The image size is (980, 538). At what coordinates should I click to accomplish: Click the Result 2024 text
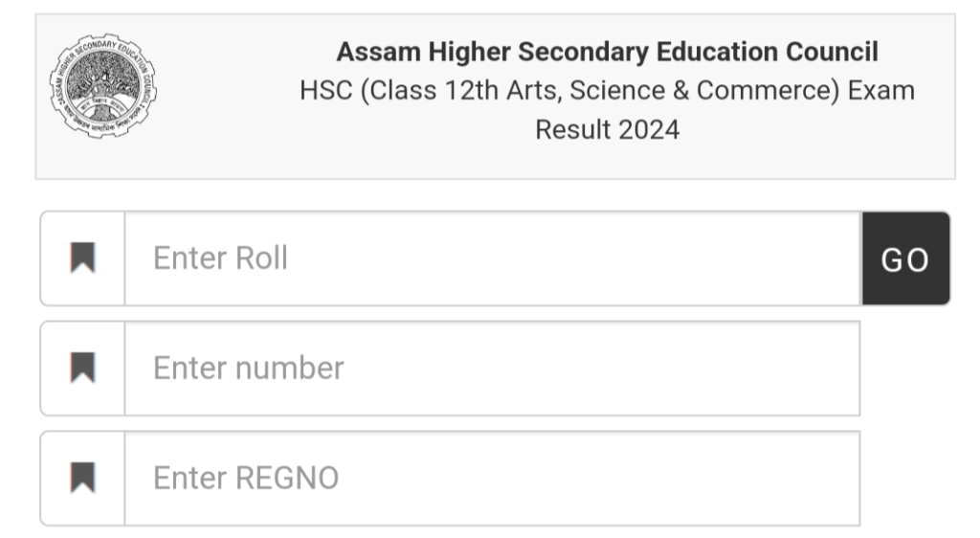[607, 129]
